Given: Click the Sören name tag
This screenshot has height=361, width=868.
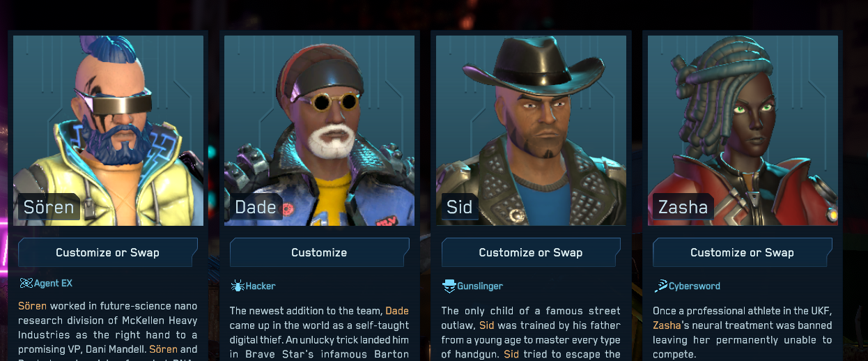Looking at the screenshot, I should tap(49, 207).
